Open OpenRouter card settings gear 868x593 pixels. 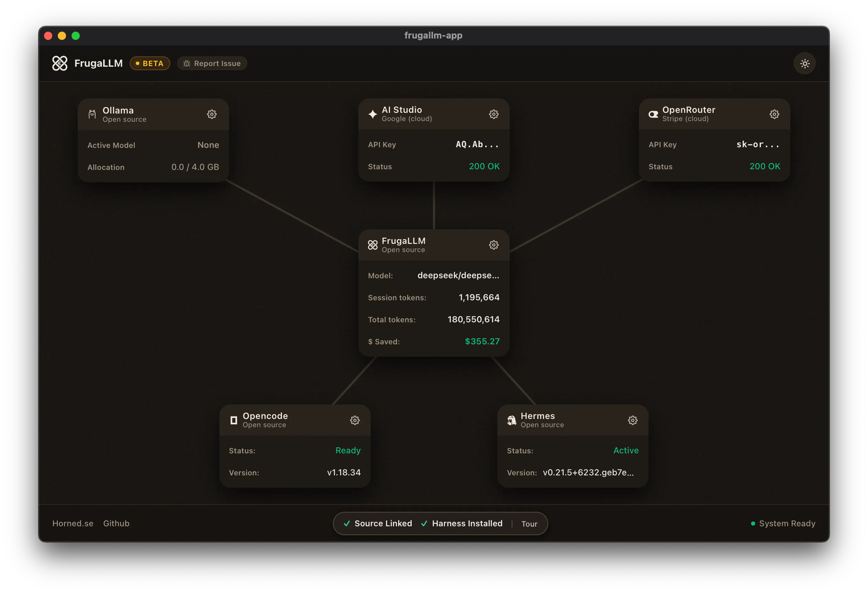(774, 114)
